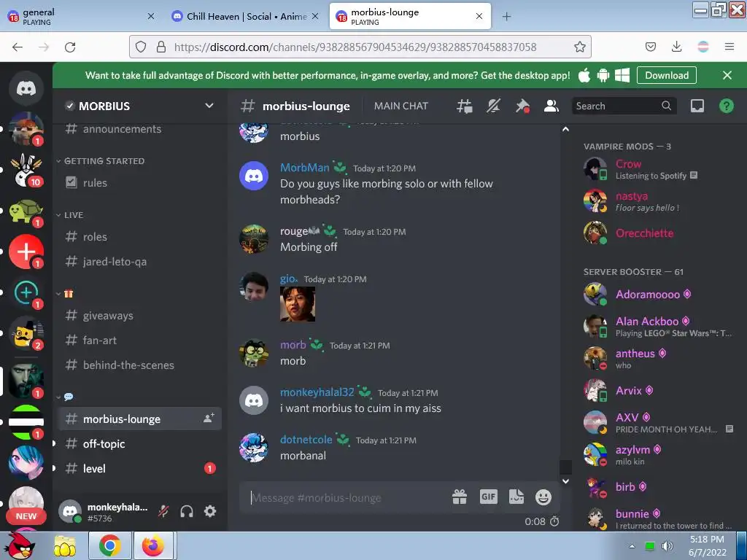Open the green help icon
This screenshot has width=747, height=560.
pos(726,106)
